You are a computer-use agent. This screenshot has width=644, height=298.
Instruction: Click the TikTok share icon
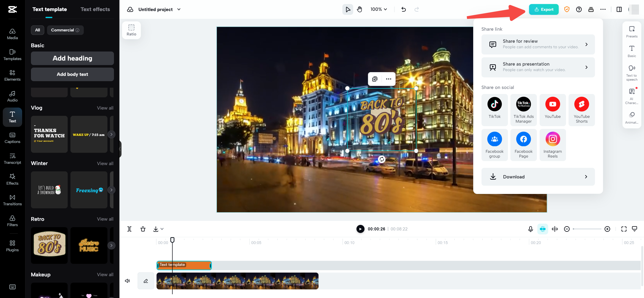click(494, 104)
